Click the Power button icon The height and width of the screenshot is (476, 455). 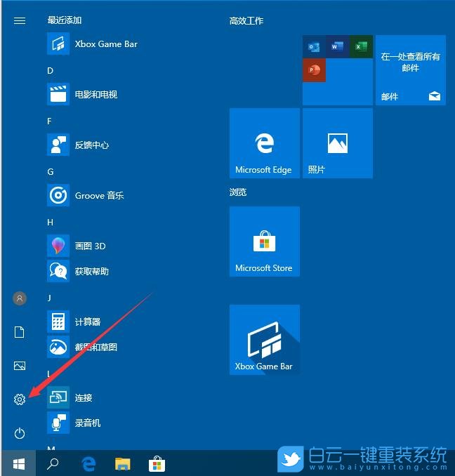pos(20,433)
